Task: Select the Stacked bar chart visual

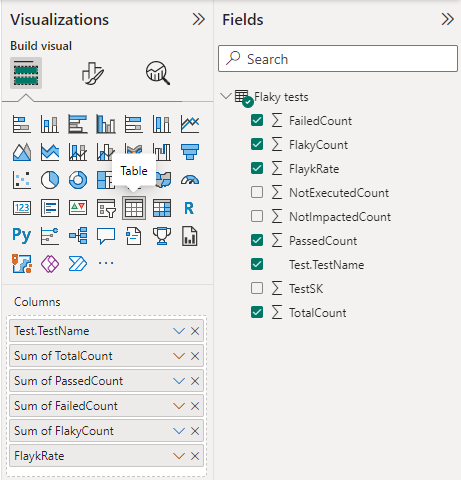Action: [x=22, y=124]
